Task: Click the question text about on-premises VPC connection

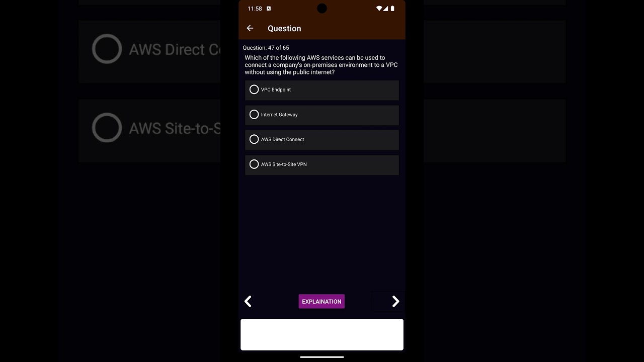Action: point(321,65)
